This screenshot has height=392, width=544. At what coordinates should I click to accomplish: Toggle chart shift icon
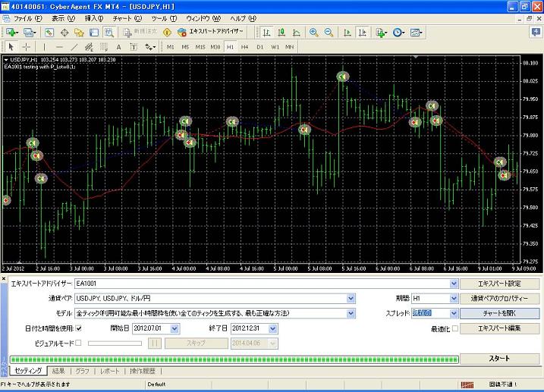[362, 33]
